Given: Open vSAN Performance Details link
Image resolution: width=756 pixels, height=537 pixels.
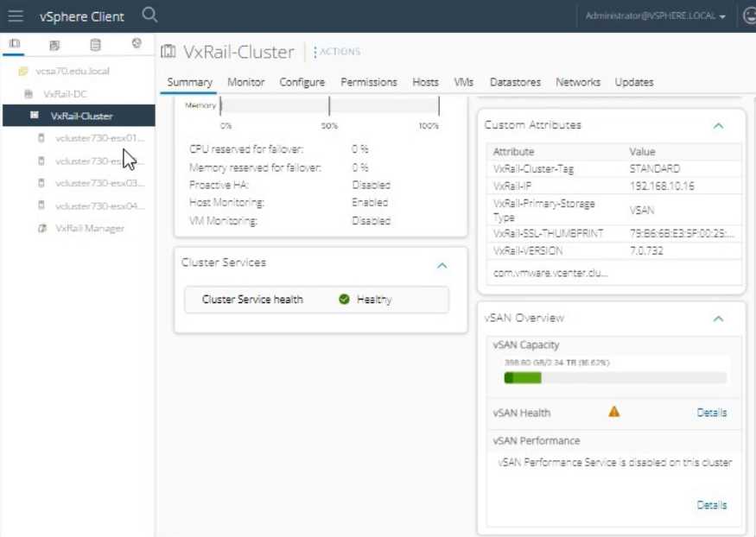Looking at the screenshot, I should [711, 505].
